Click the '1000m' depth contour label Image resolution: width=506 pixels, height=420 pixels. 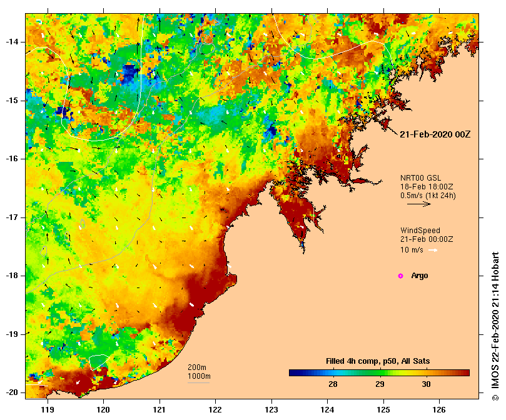(x=199, y=376)
